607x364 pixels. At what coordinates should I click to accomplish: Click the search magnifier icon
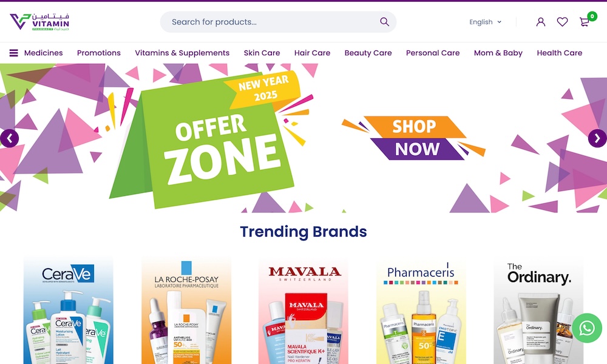pyautogui.click(x=384, y=22)
